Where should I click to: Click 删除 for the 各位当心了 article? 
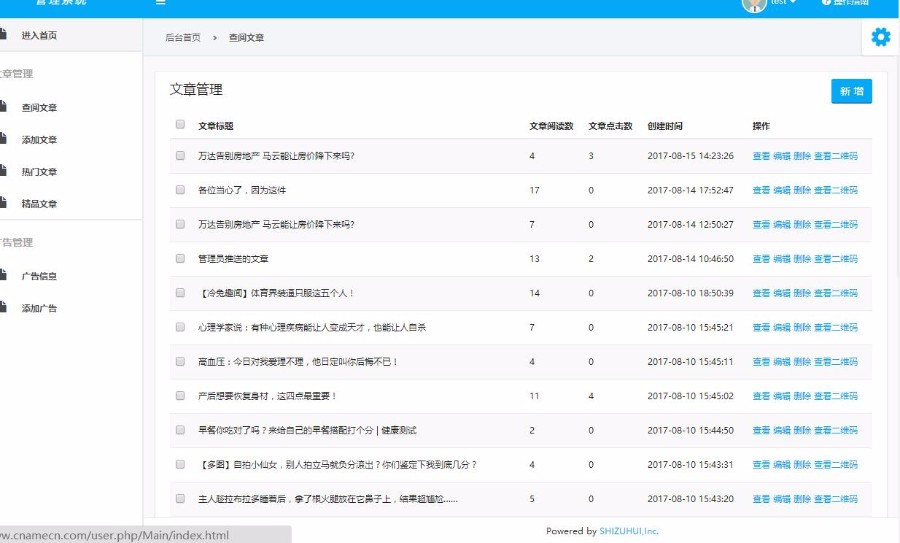[802, 190]
